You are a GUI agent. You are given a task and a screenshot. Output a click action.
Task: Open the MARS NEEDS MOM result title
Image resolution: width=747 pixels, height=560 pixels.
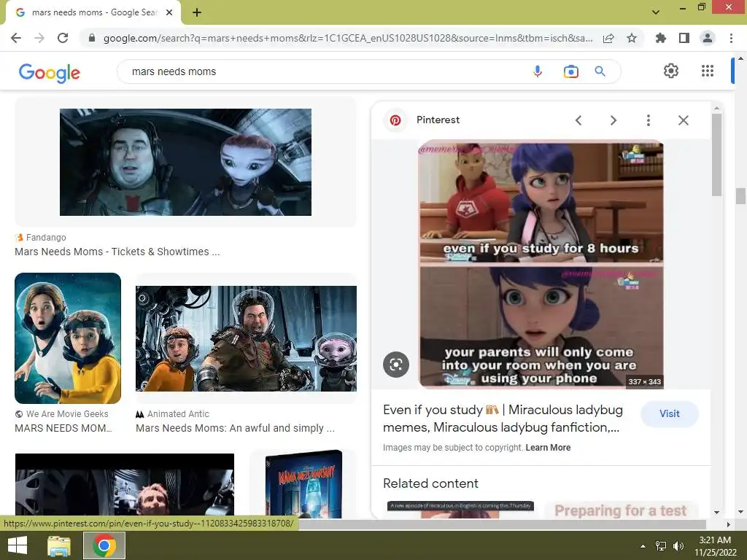click(x=63, y=428)
